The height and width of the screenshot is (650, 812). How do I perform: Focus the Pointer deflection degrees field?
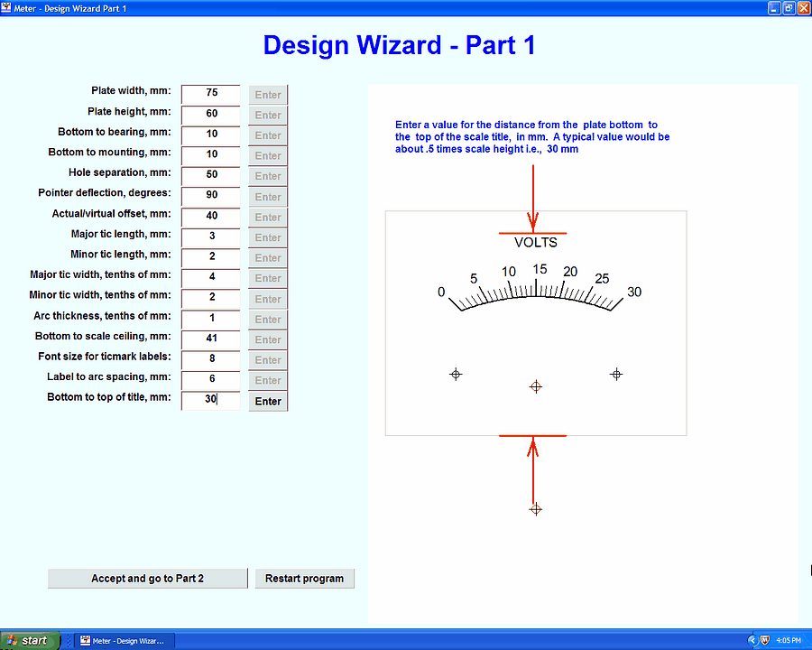coord(211,195)
